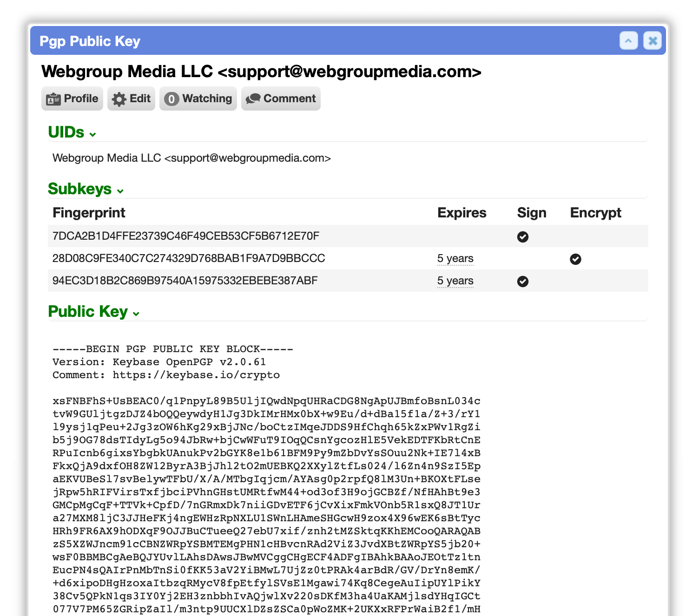Click the key line starting xsFNBFhS+UsBEAC0
This screenshot has width=699, height=616.
(266, 401)
